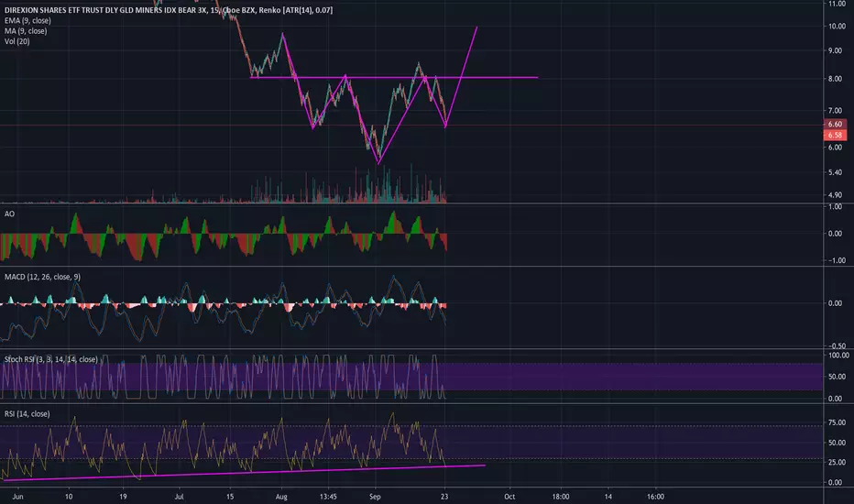
Task: Click the AO indicator pane label
Action: (9, 214)
